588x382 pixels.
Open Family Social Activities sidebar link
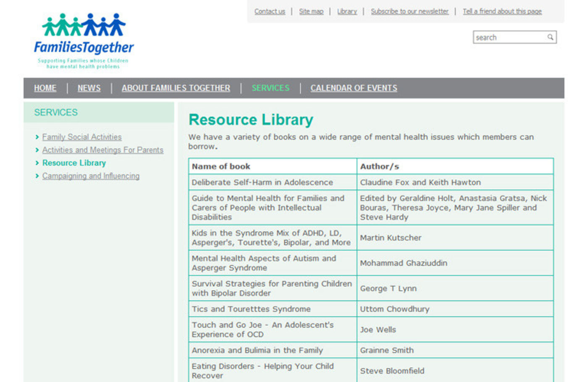pyautogui.click(x=82, y=137)
